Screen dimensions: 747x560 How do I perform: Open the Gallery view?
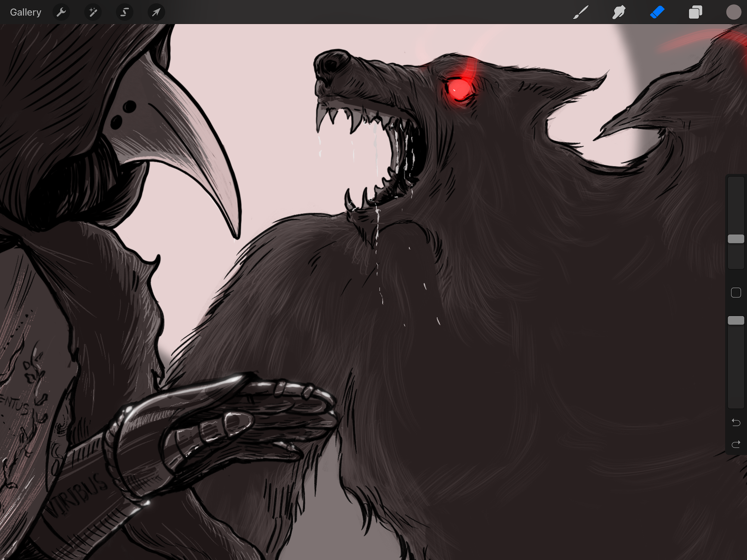click(25, 12)
